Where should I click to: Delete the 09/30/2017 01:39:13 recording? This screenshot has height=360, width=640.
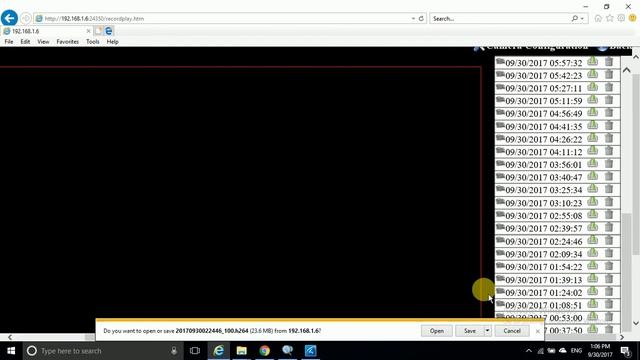point(609,279)
